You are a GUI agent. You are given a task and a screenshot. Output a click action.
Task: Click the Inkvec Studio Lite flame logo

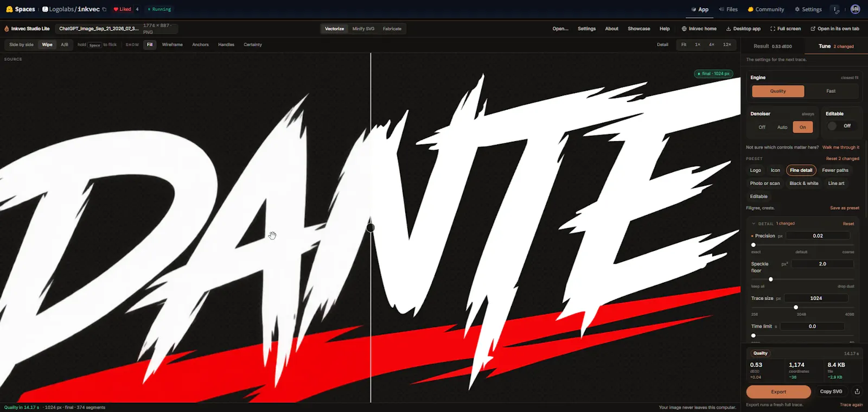point(7,29)
